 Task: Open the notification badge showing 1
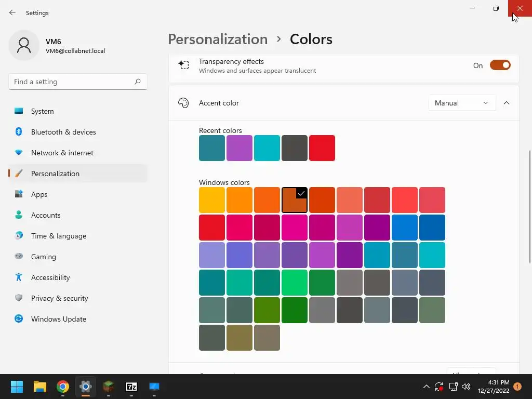[517, 386]
